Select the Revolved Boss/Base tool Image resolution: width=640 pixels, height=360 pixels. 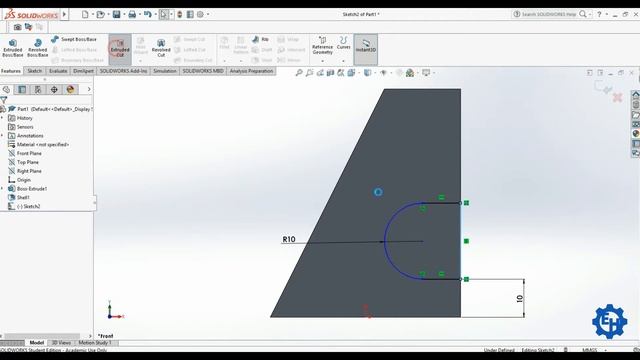point(38,48)
